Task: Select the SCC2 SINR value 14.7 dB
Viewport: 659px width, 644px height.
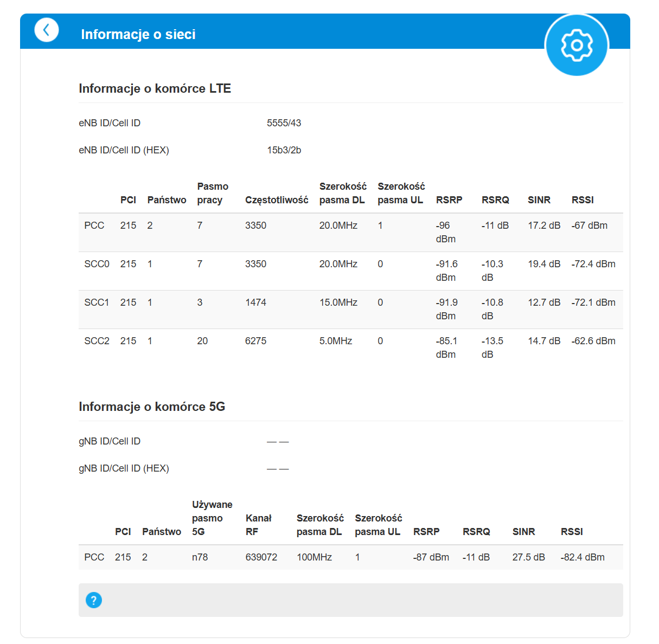Action: coord(544,341)
